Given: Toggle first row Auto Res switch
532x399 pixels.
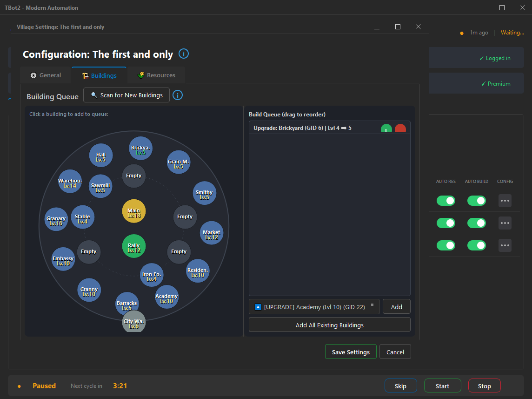Looking at the screenshot, I should click(446, 201).
